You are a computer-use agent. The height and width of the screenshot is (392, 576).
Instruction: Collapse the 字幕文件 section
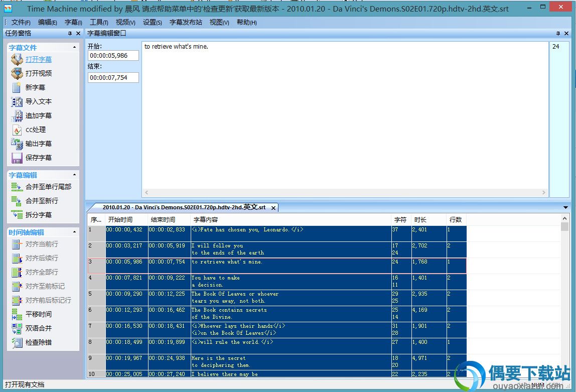(75, 47)
